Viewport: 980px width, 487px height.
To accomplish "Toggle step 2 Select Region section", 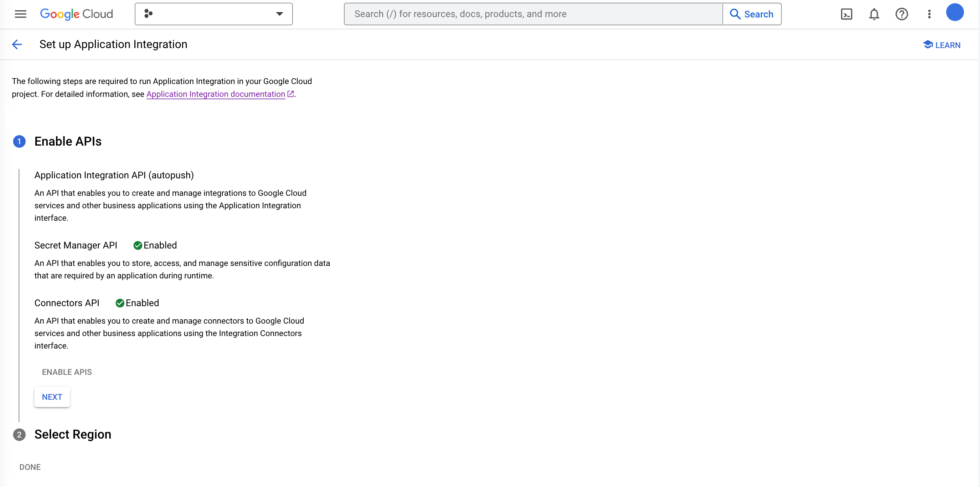I will 72,434.
